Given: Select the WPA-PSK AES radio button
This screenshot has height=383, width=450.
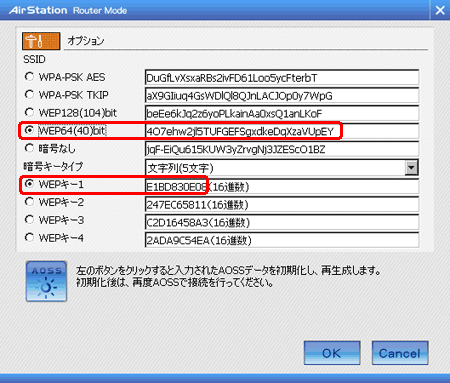Looking at the screenshot, I should click(29, 77).
